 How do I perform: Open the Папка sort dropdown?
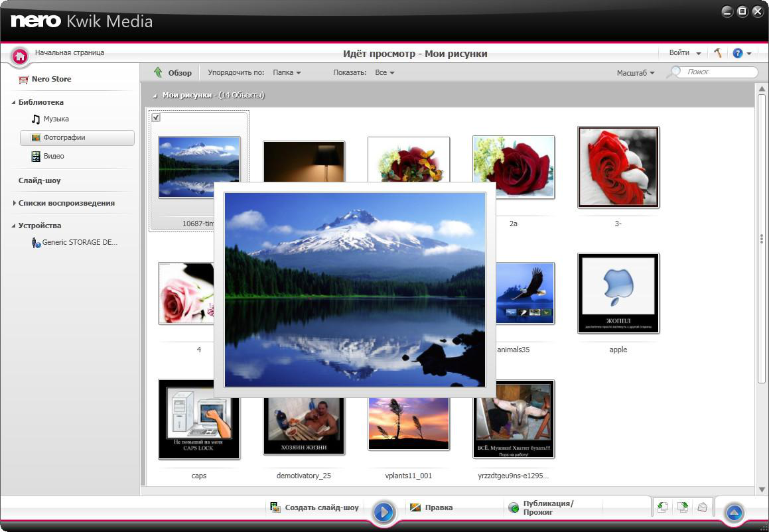(287, 72)
